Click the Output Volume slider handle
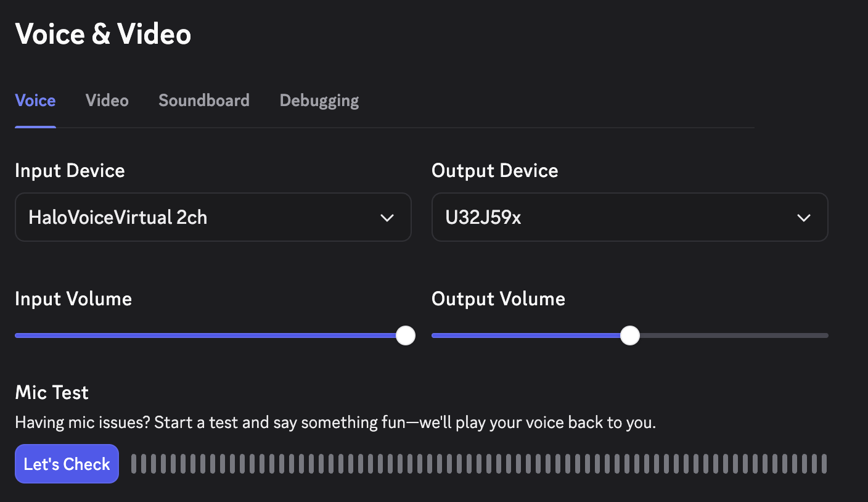 tap(629, 335)
